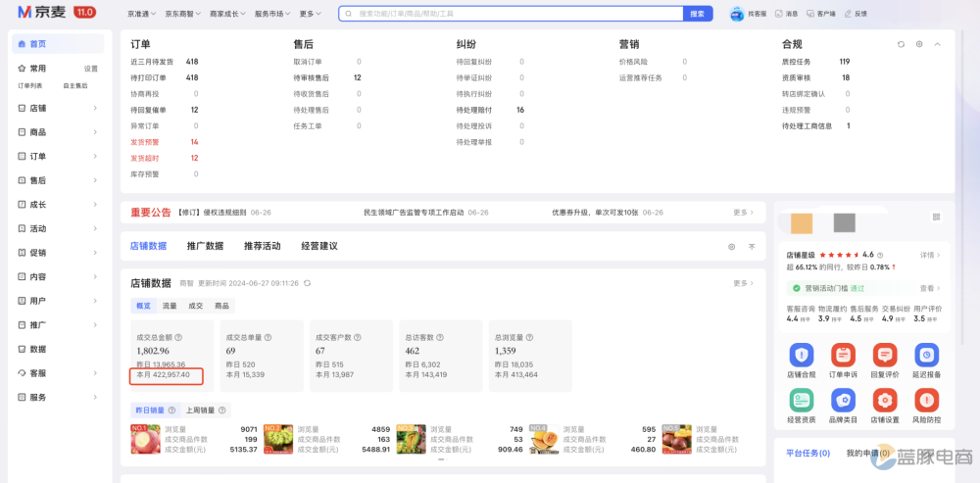Open 订单列表 shortcut link
Viewport: 980px width, 483px height.
tap(30, 85)
